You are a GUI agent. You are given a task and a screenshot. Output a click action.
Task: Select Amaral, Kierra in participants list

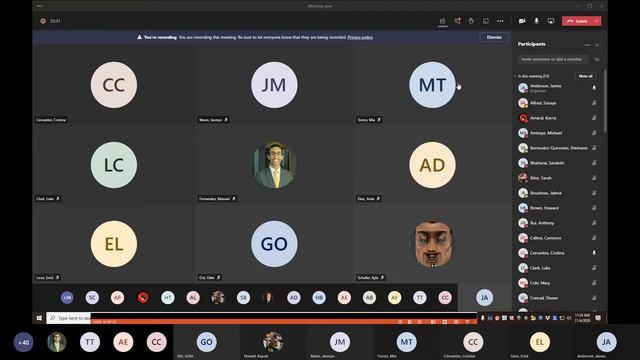[557, 118]
